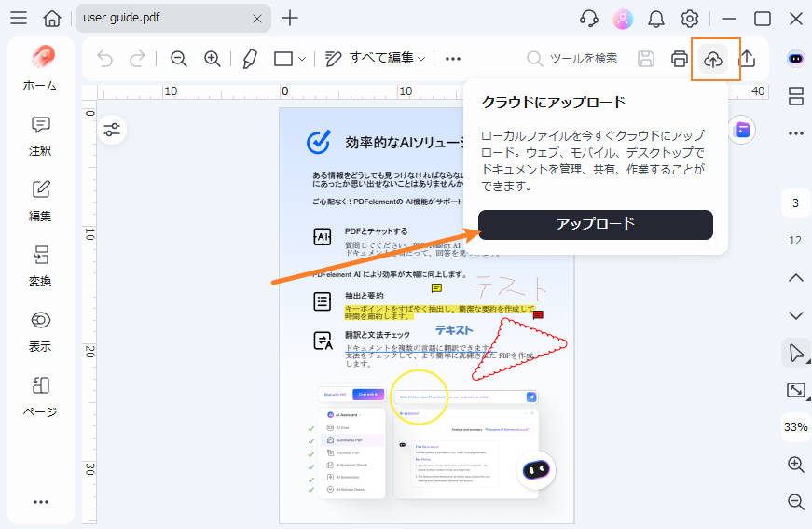Click the yellow highlighted text line
Screen dimensions: 812x529
(439, 312)
